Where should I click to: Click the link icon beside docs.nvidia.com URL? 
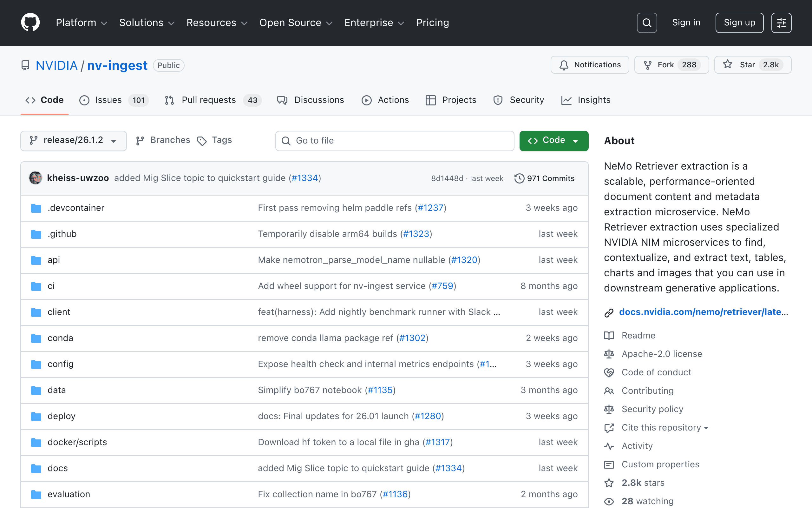[x=609, y=312]
